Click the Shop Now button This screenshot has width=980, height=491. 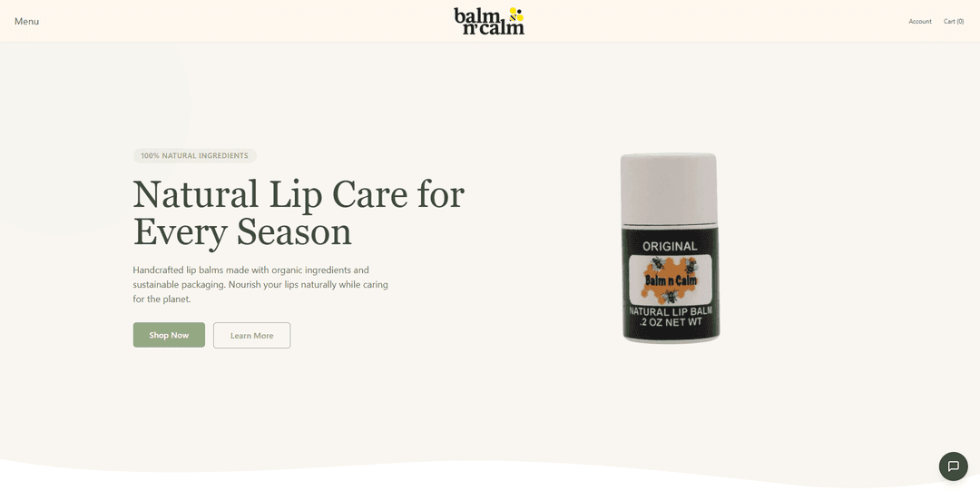point(169,335)
